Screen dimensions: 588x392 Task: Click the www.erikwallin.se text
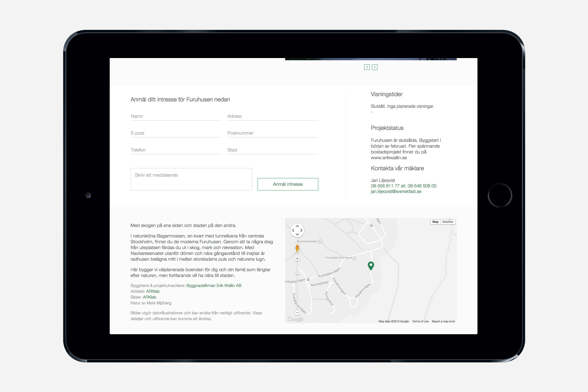pyautogui.click(x=389, y=158)
